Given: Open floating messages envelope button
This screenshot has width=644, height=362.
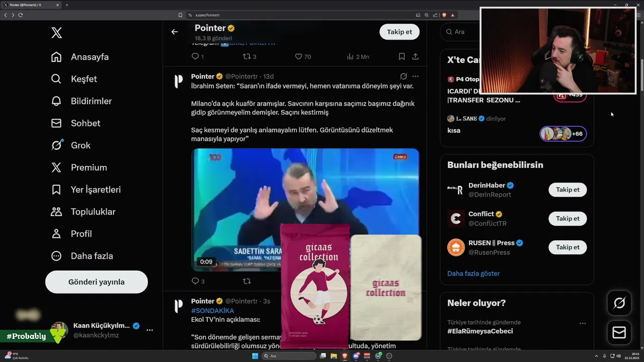Looking at the screenshot, I should point(619,332).
